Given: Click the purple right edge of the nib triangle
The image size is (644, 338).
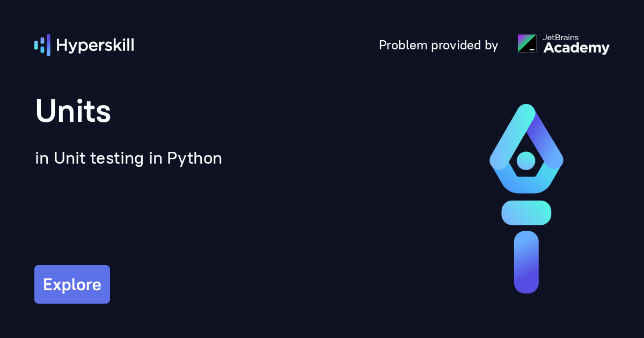Looking at the screenshot, I should click(x=546, y=141).
